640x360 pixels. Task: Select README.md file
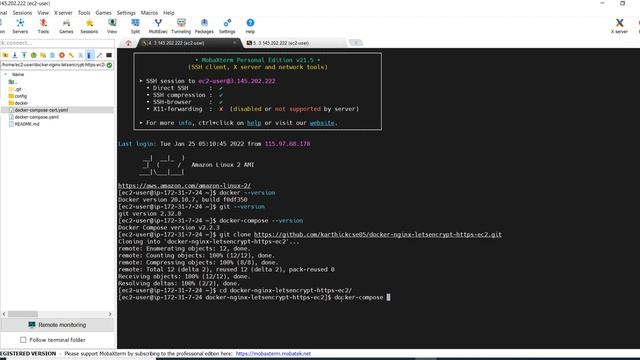(x=24, y=124)
